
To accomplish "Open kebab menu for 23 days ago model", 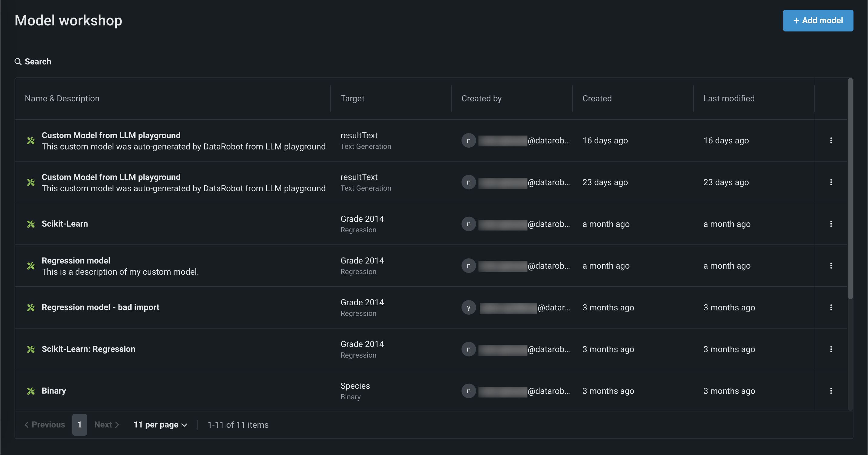I will (830, 182).
